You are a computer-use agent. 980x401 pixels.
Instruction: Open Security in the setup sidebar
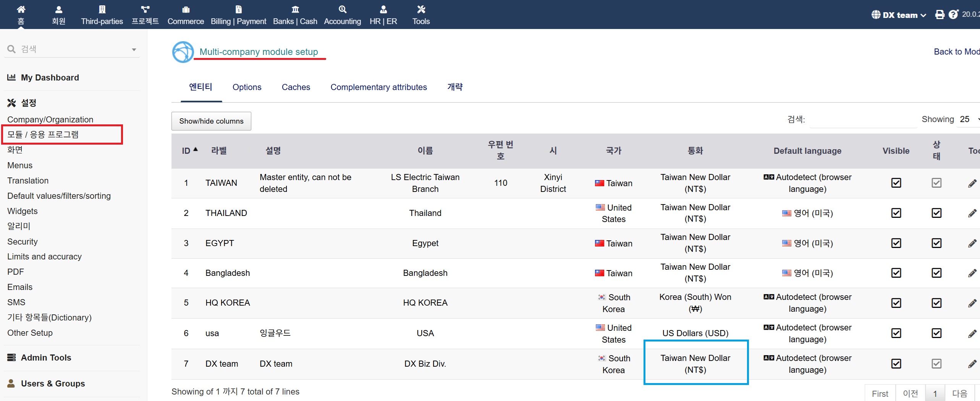click(x=23, y=242)
